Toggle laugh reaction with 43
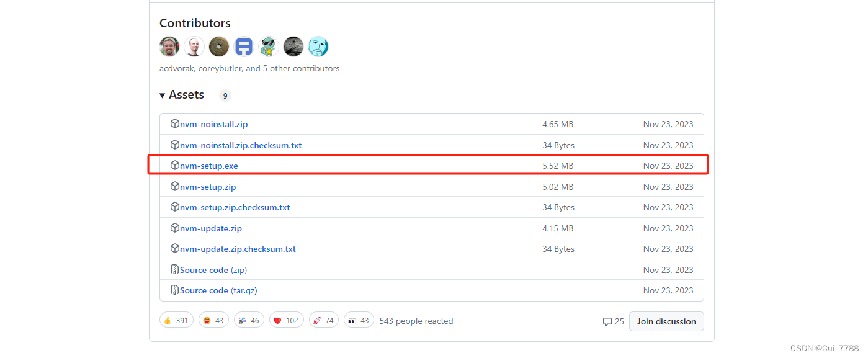Image resolution: width=868 pixels, height=358 pixels. pos(213,321)
